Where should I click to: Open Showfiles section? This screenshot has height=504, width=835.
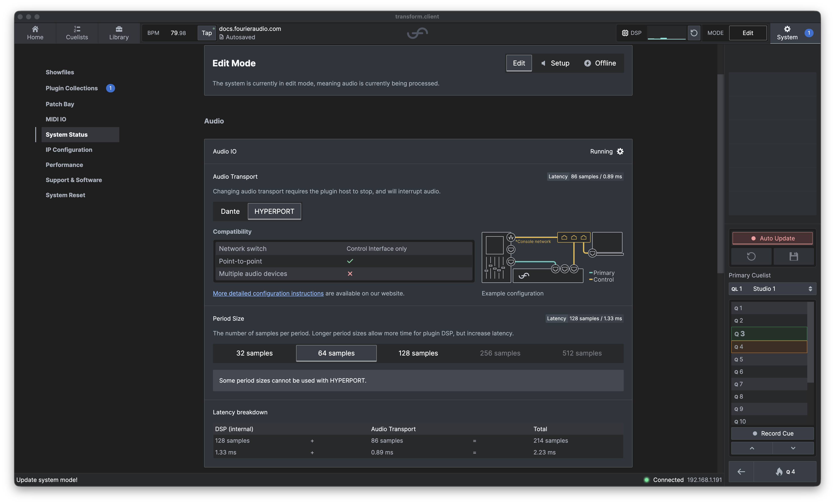tap(60, 72)
